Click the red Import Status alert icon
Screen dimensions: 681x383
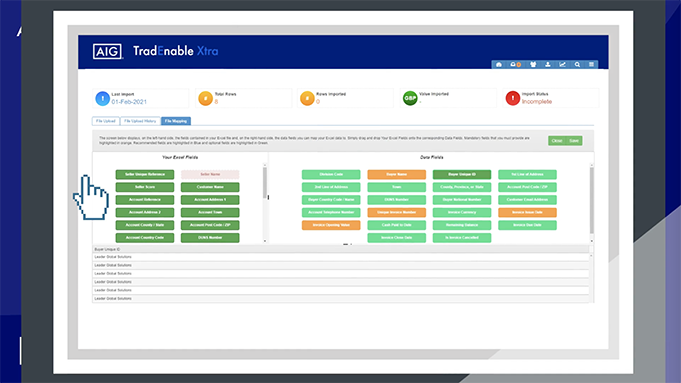pos(512,98)
